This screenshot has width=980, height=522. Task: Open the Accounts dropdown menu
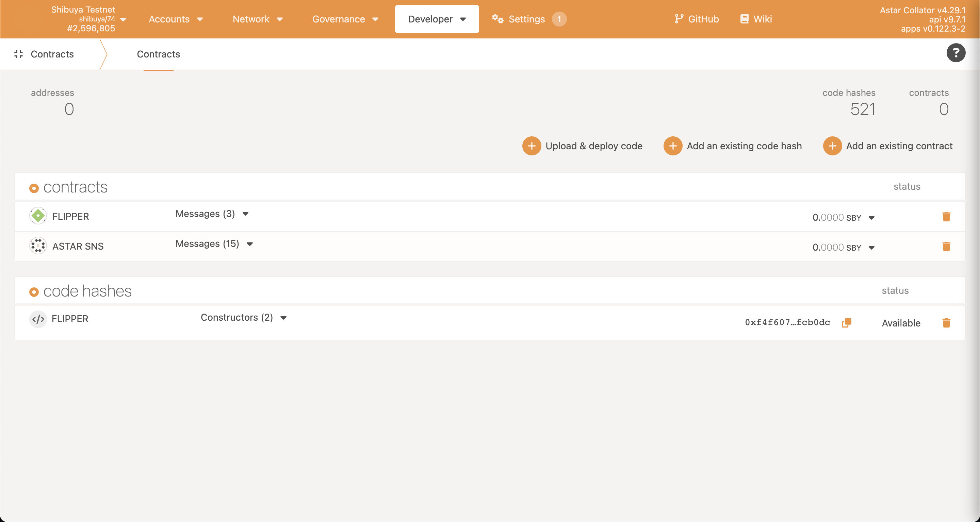pyautogui.click(x=176, y=19)
